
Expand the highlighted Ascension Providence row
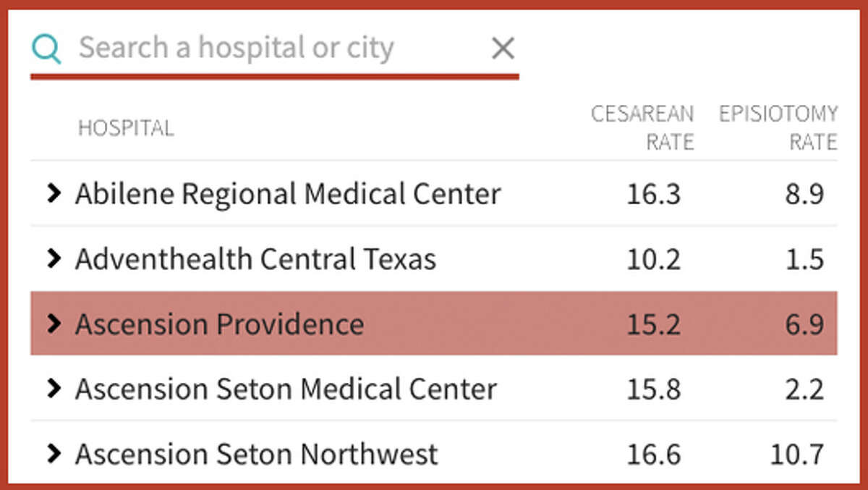55,324
